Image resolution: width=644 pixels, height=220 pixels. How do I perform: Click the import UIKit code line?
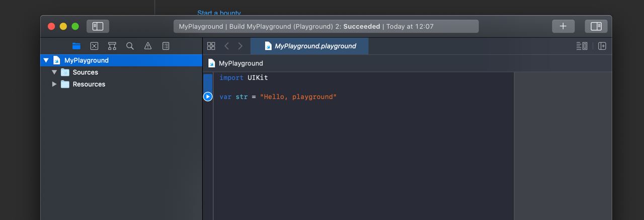(x=244, y=78)
